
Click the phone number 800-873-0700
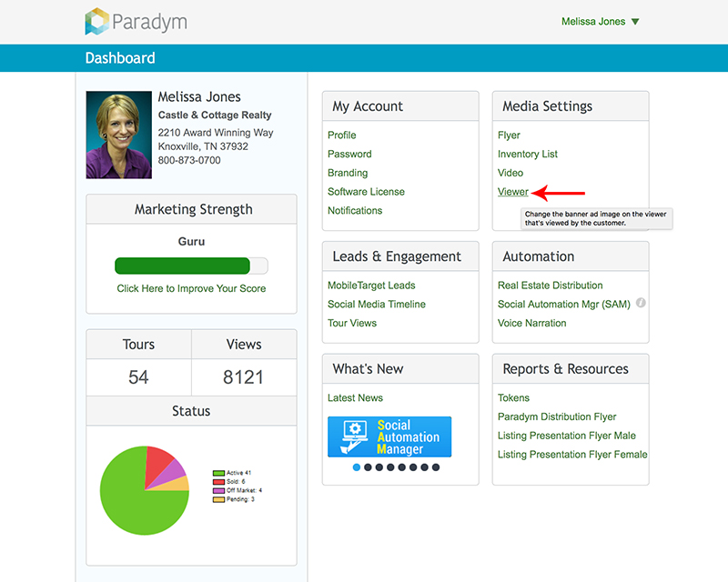[189, 160]
